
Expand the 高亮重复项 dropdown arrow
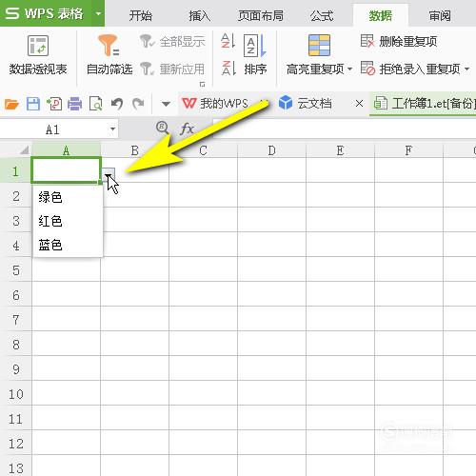tap(349, 69)
